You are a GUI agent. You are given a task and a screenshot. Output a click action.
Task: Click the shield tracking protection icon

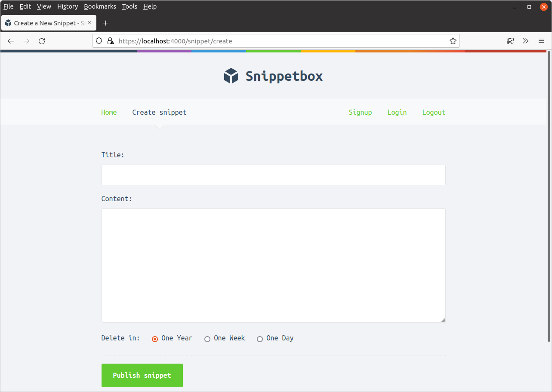99,41
